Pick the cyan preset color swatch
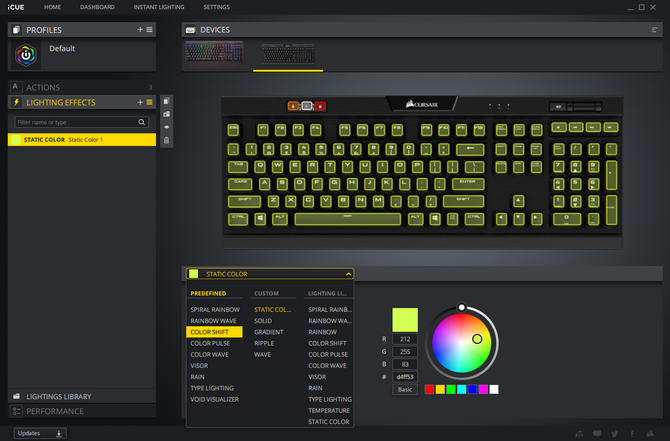Image resolution: width=670 pixels, height=441 pixels. point(461,389)
